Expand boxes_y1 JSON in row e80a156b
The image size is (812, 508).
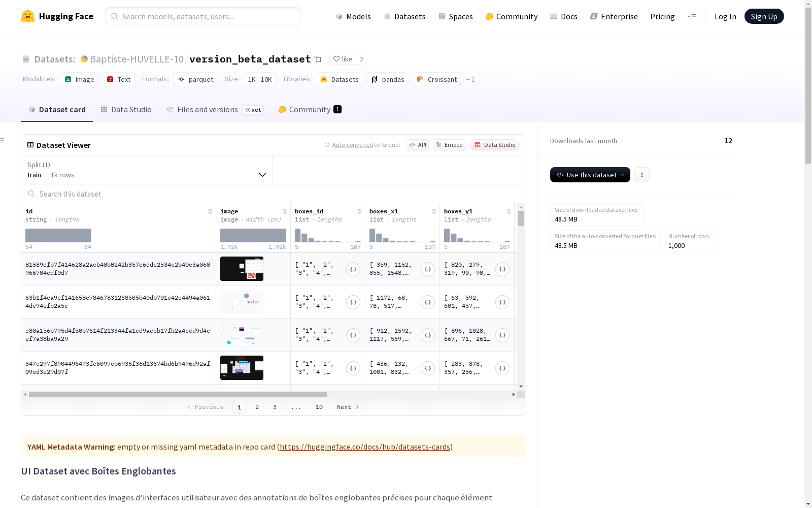pos(502,335)
